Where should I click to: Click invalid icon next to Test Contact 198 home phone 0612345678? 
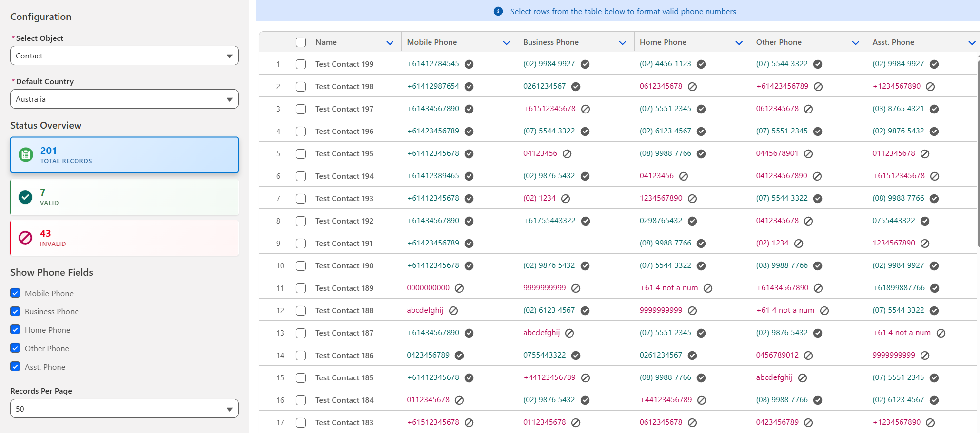[692, 87]
